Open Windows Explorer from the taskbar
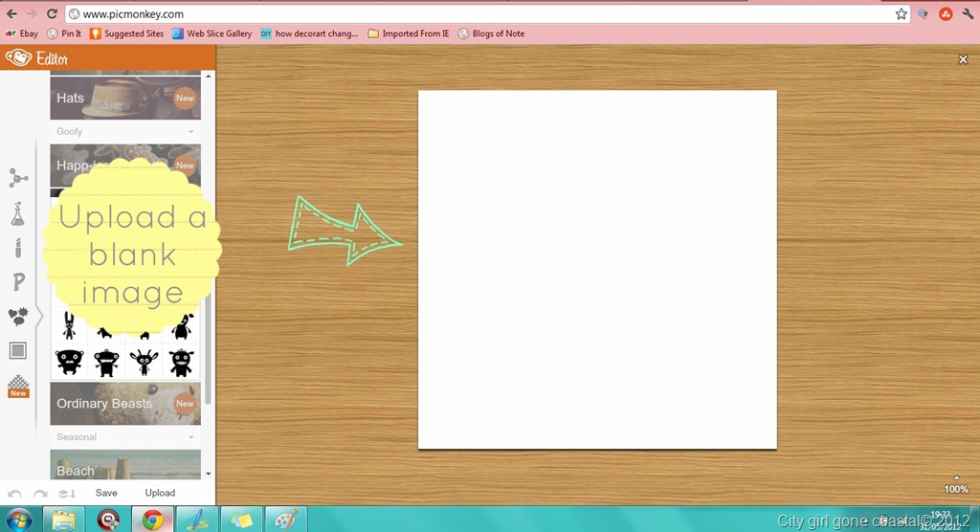 (x=64, y=520)
